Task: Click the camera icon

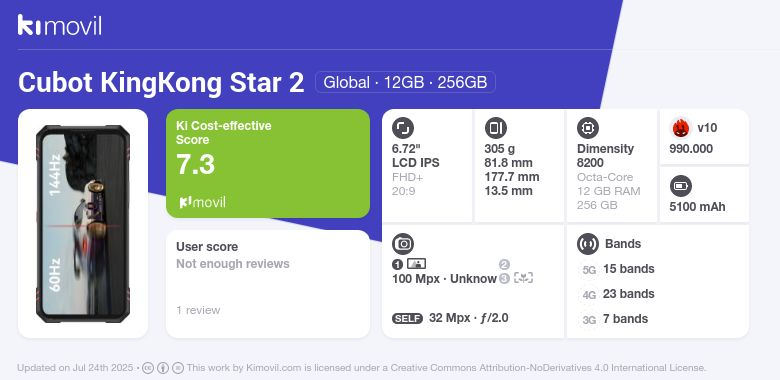Action: click(403, 244)
